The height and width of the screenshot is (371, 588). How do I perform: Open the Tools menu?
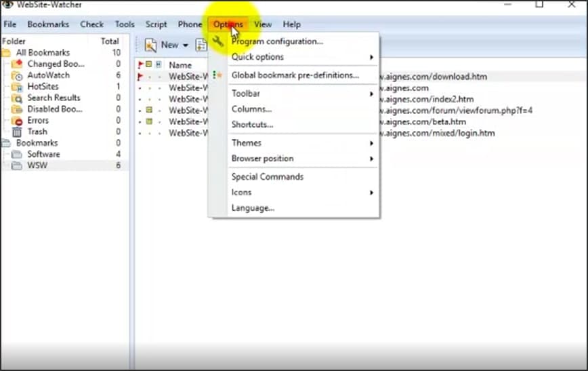coord(125,24)
